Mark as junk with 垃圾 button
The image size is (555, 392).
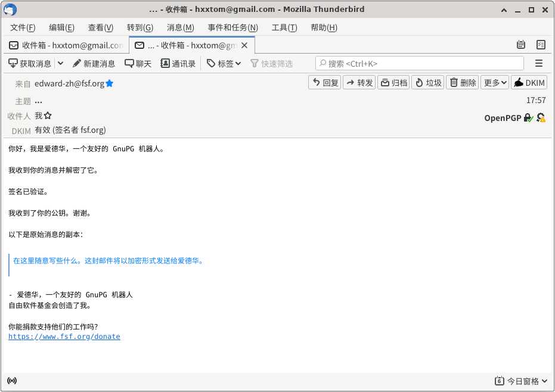tap(428, 83)
